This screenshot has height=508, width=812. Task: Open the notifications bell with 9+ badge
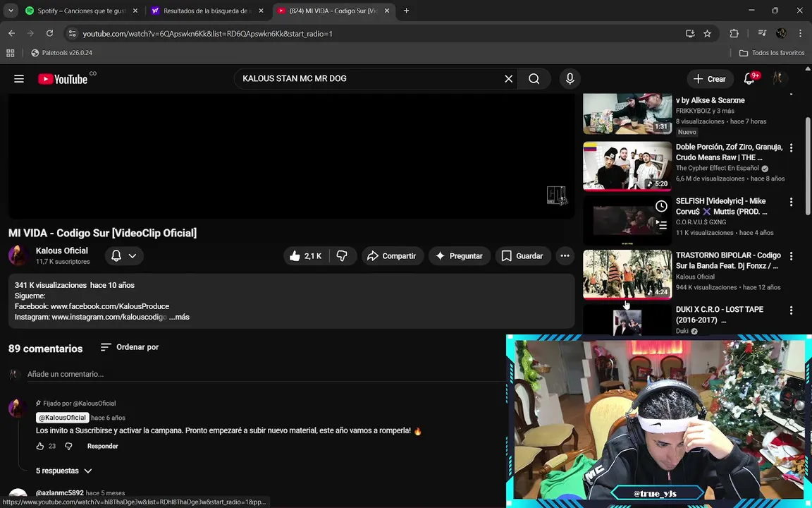coord(749,79)
